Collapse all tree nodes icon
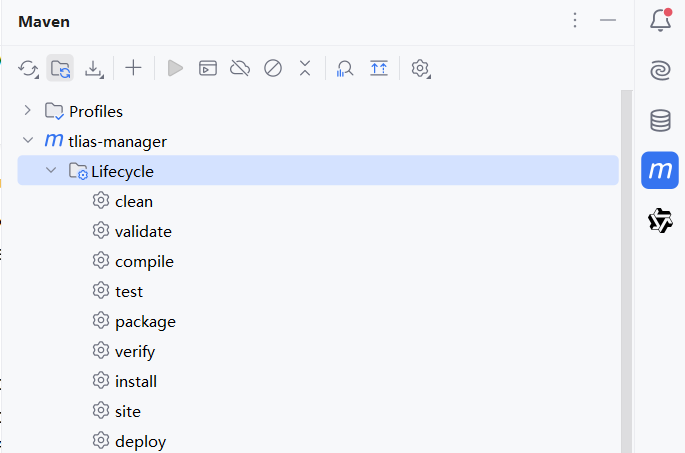This screenshot has width=685, height=453. pos(305,68)
